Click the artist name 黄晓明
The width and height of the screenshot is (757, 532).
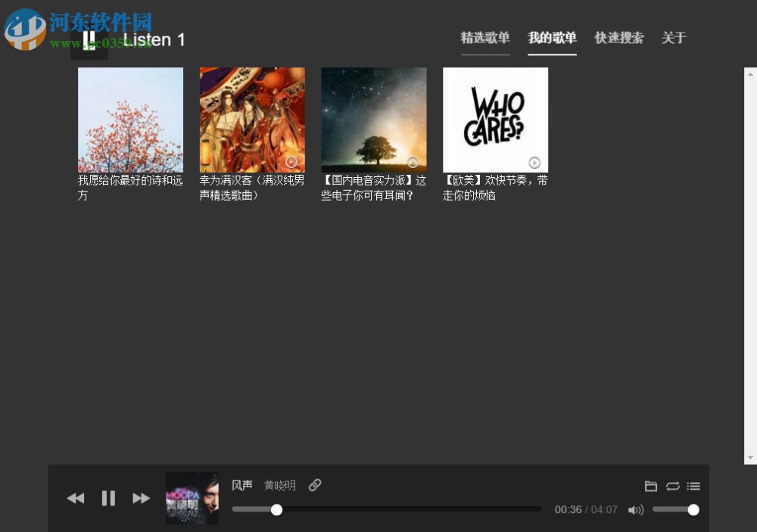coord(279,485)
